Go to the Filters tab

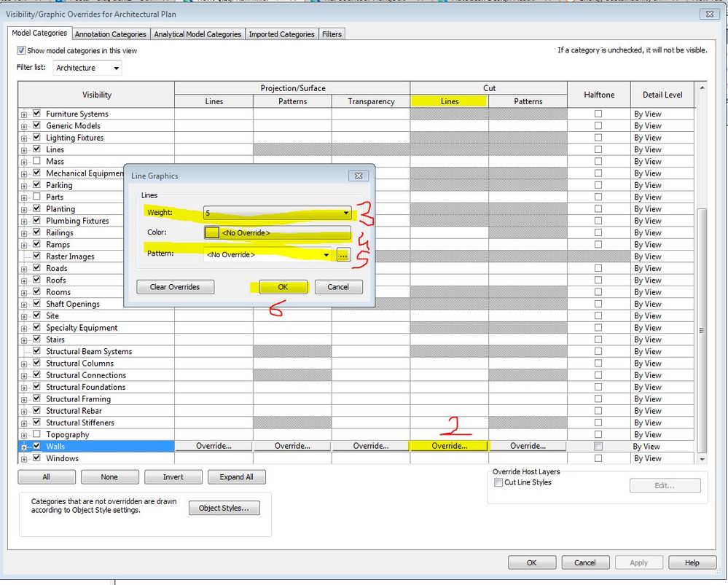[332, 34]
